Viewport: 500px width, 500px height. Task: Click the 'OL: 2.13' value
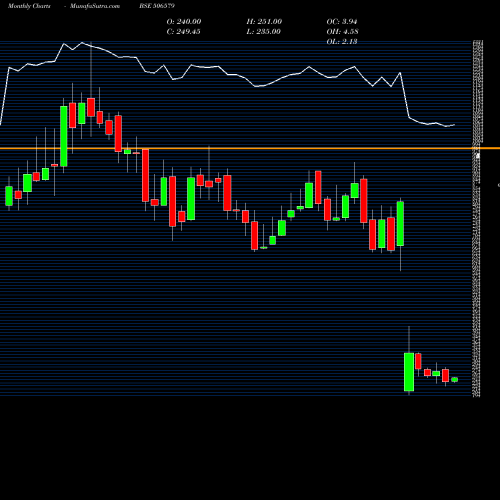point(342,42)
